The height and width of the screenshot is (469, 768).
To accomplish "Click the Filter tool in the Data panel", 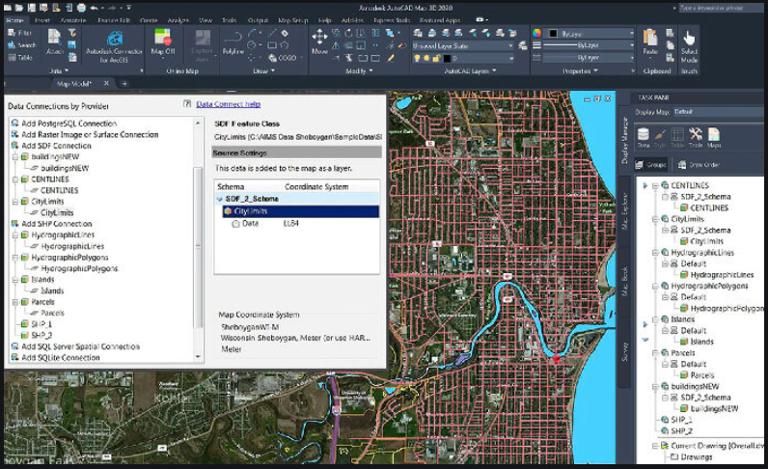I will coord(20,33).
